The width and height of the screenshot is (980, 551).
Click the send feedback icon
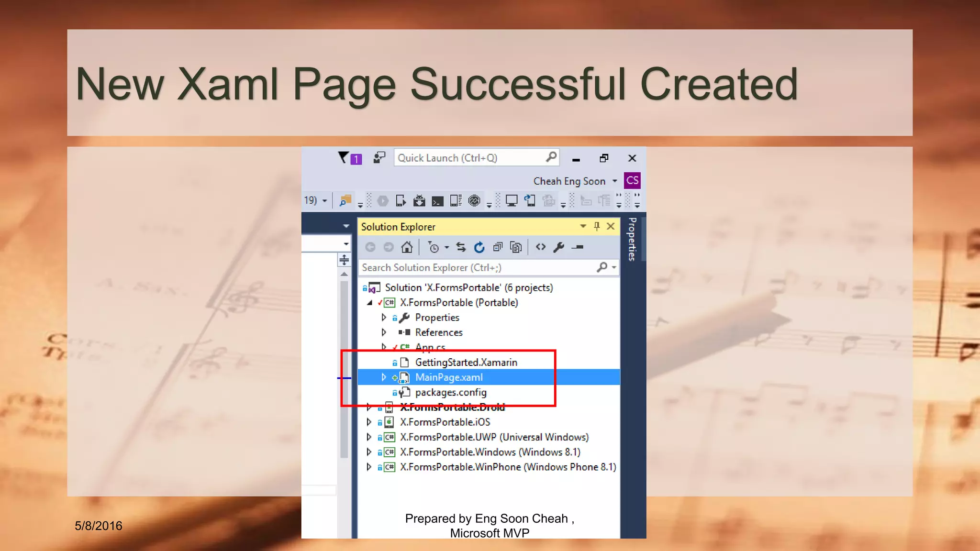click(x=379, y=157)
